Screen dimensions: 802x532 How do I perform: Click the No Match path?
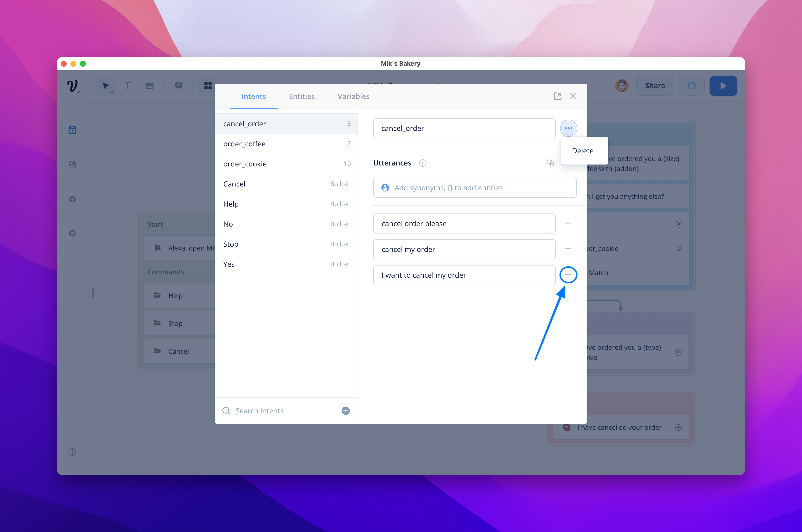(638, 273)
